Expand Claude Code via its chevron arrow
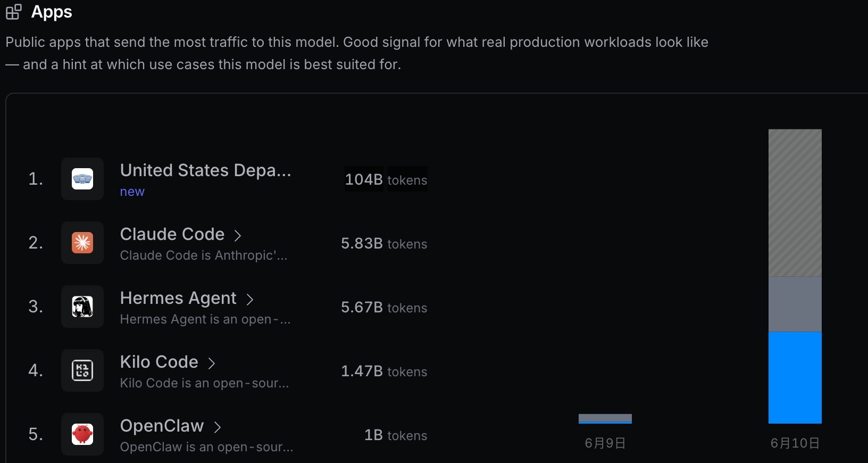Image resolution: width=868 pixels, height=463 pixels. (x=238, y=235)
